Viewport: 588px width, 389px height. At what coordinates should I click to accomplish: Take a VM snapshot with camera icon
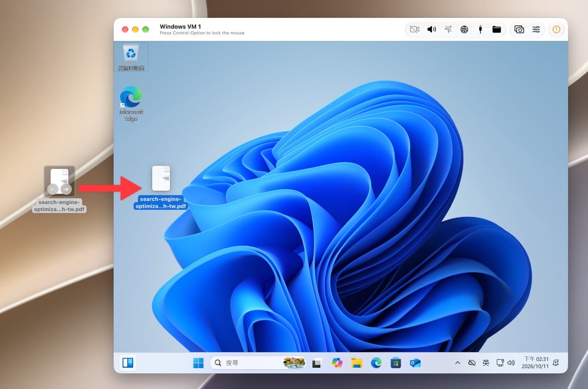click(x=519, y=29)
